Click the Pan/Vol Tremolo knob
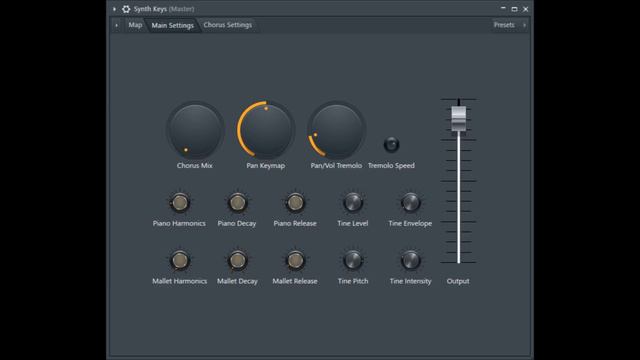640x360 pixels. point(336,130)
